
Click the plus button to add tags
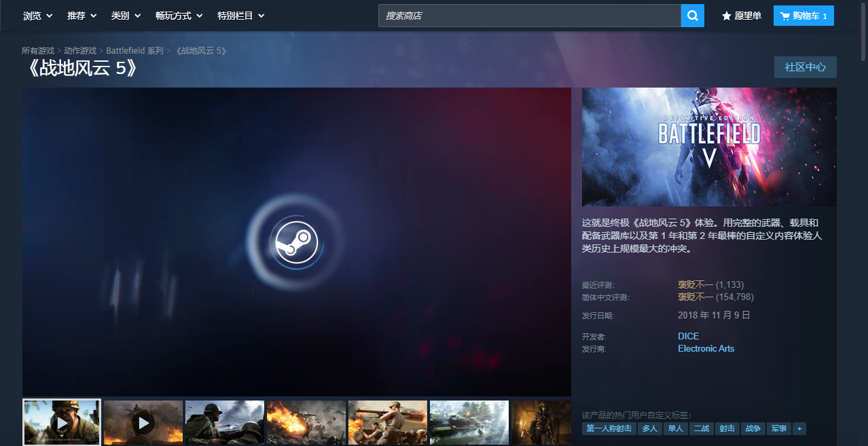point(799,428)
